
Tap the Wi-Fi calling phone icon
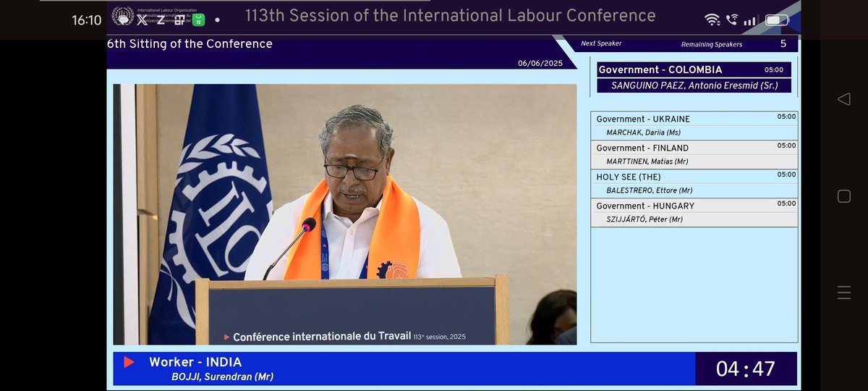[x=732, y=20]
